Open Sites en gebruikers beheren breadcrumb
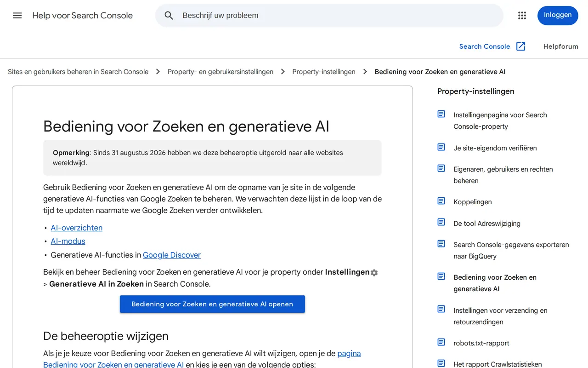The width and height of the screenshot is (588, 368). (x=78, y=72)
